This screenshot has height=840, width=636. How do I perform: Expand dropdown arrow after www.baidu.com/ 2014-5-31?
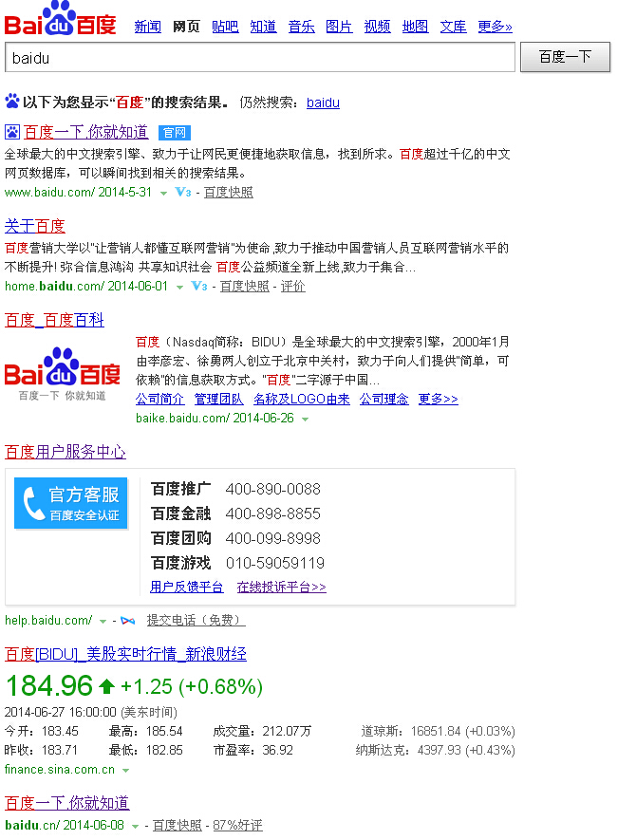tap(164, 193)
